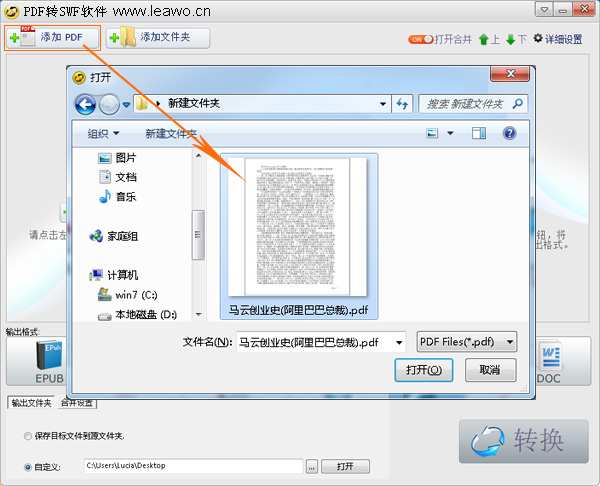Click the big 转换 convert button

[x=523, y=441]
